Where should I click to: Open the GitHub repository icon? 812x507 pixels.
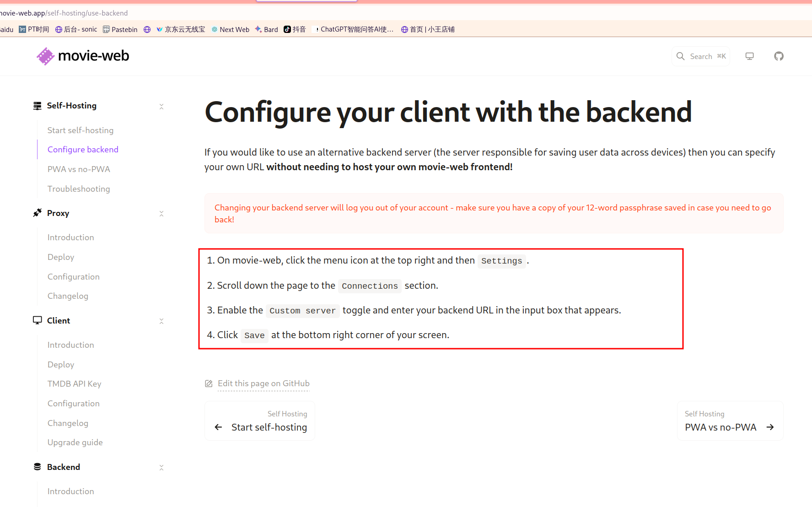(779, 56)
